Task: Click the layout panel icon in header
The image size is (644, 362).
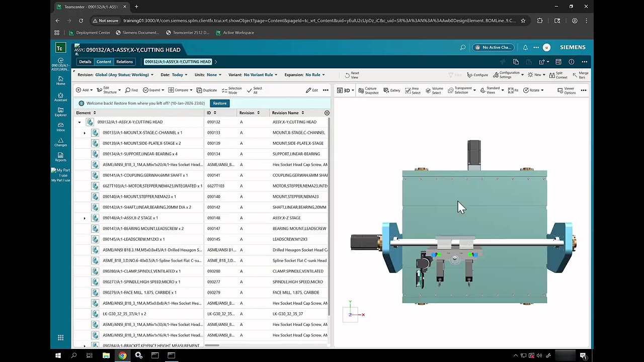Action: tap(558, 62)
